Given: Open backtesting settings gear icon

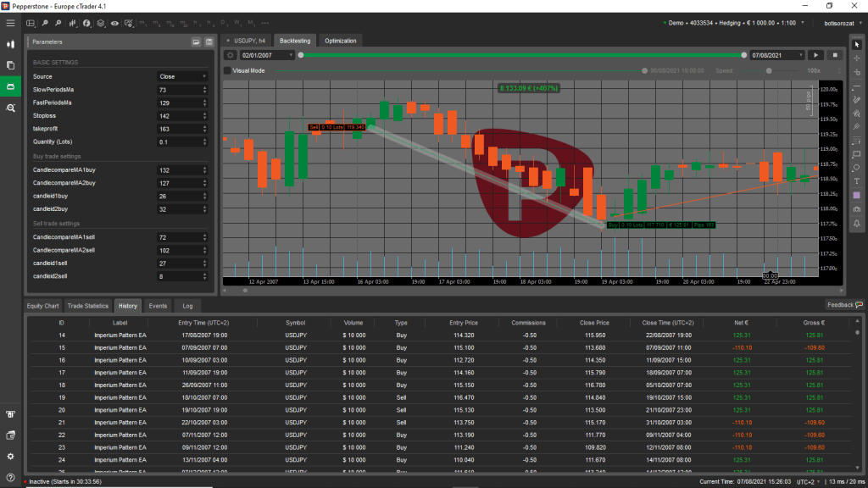Looking at the screenshot, I should [230, 55].
